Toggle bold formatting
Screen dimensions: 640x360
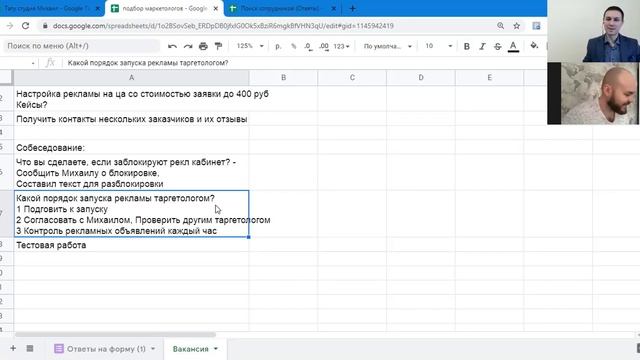tap(467, 46)
